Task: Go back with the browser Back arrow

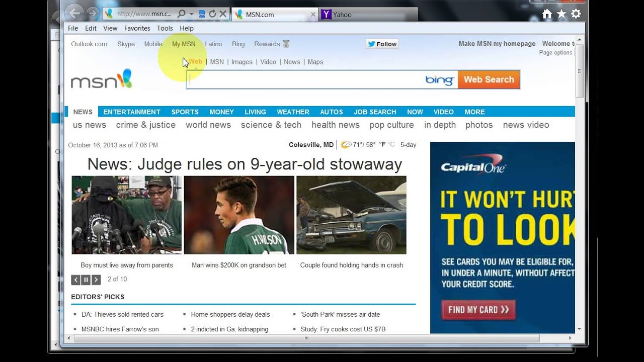Action: (74, 13)
